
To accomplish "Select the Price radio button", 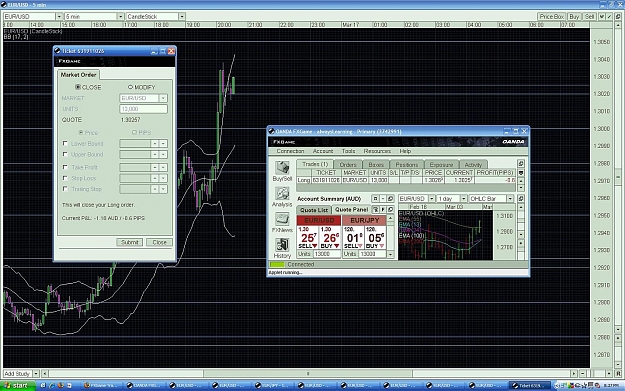I will pos(81,132).
